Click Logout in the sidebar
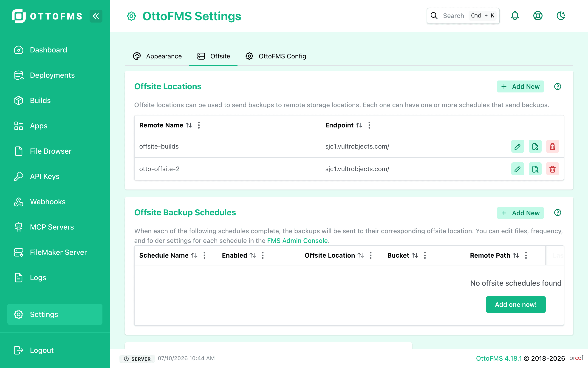This screenshot has width=588, height=368. 55,350
